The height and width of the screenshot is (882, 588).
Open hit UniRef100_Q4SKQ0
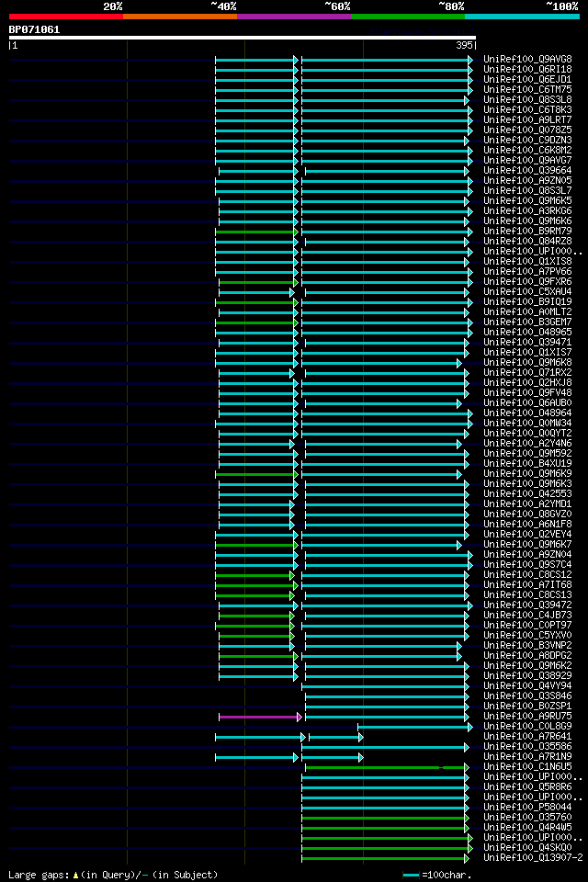coord(527,849)
